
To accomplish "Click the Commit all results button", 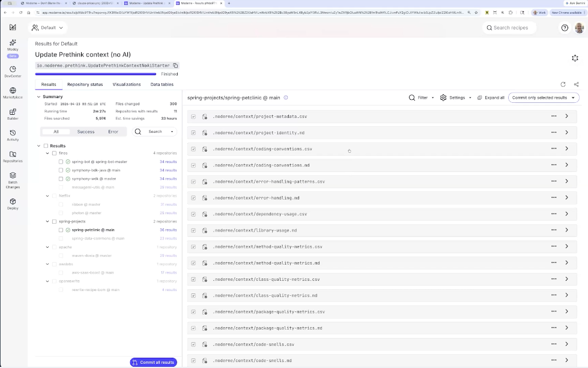I will point(153,363).
